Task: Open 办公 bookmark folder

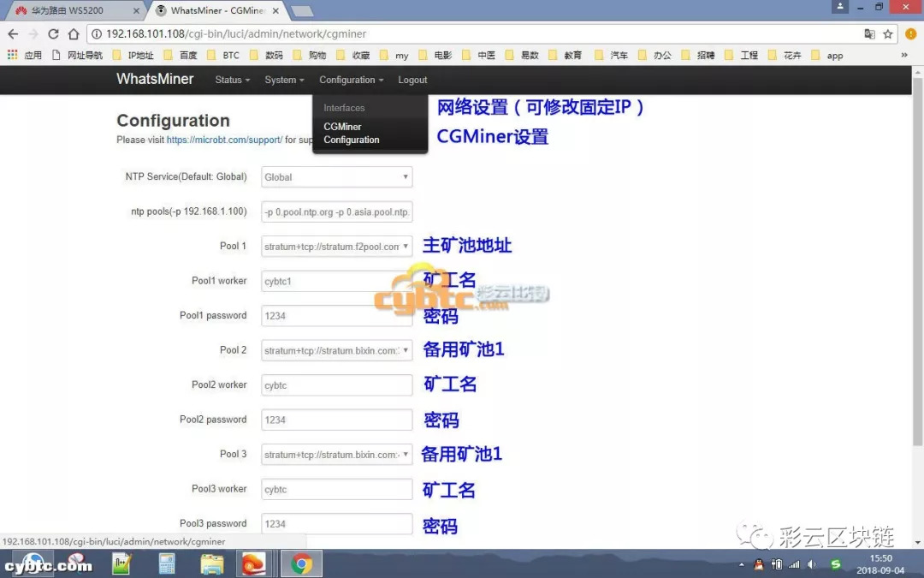Action: [654, 55]
